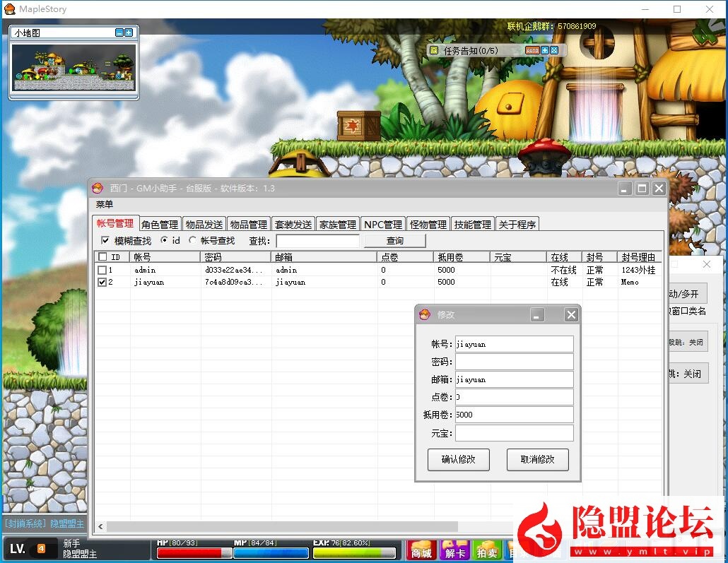Click the minus button on the minimap panel
728x563 pixels.
click(119, 32)
